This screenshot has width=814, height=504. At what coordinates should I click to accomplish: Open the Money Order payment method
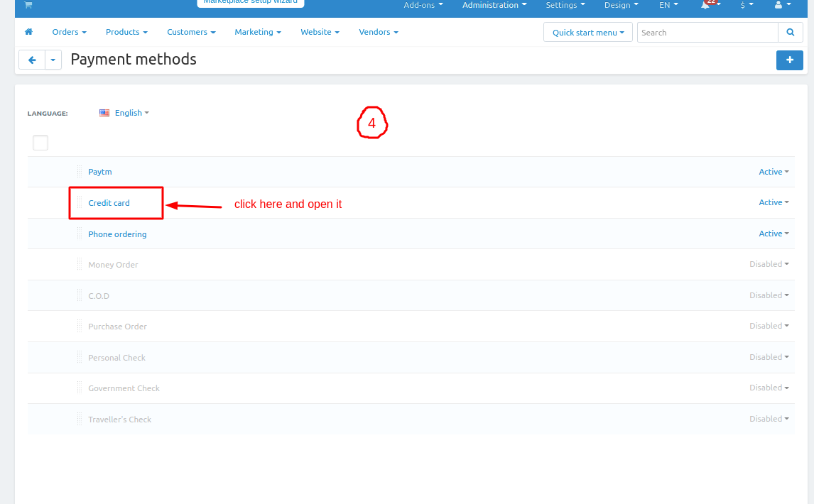113,265
